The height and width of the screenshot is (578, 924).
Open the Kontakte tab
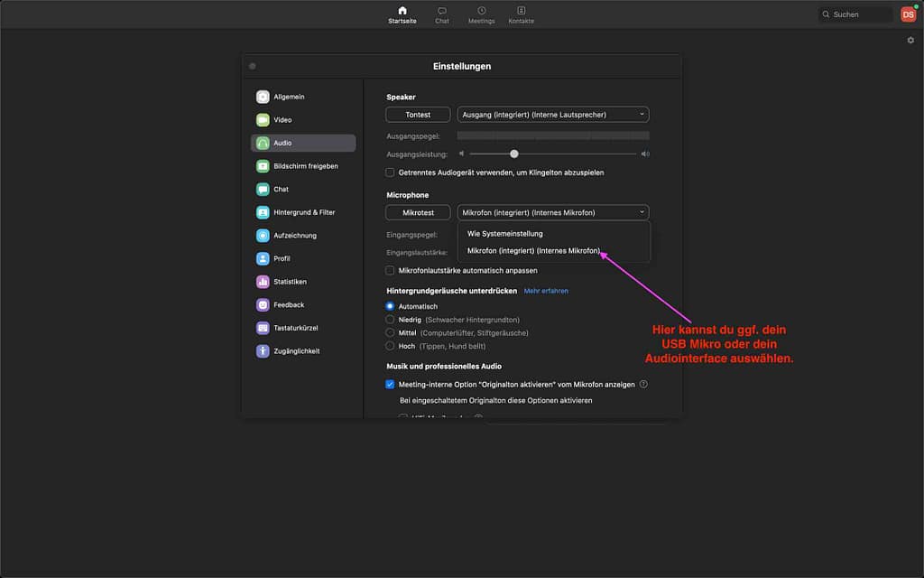point(521,14)
